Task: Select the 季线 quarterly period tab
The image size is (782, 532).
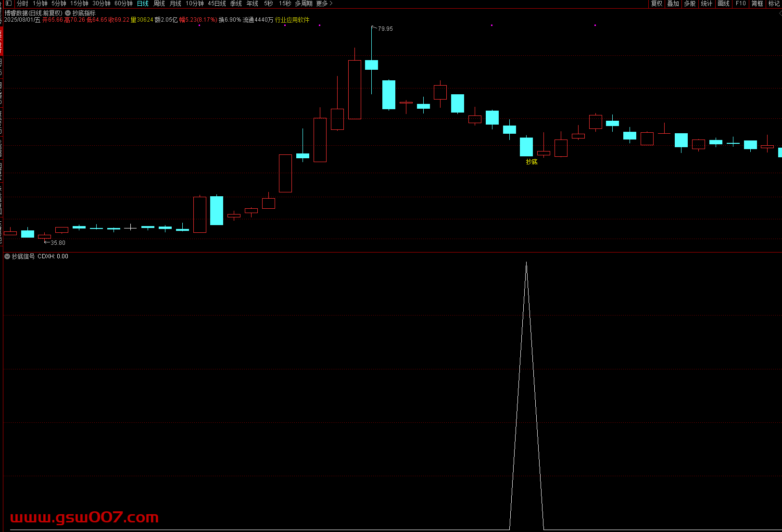Action: pyautogui.click(x=236, y=3)
